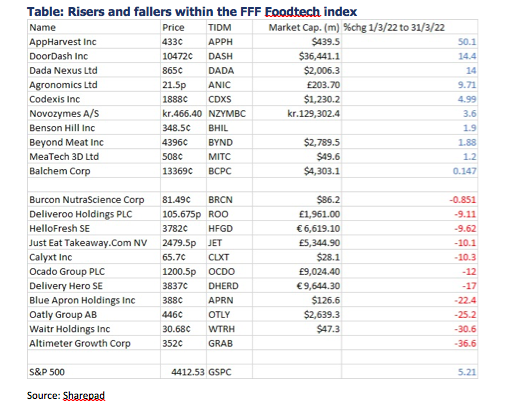Image resolution: width=525 pixels, height=410 pixels.
Task: Select the Balchem Corp 0.147 value
Action: [464, 171]
